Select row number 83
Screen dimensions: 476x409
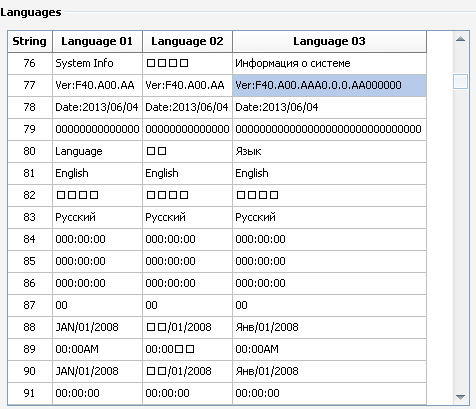click(30, 217)
